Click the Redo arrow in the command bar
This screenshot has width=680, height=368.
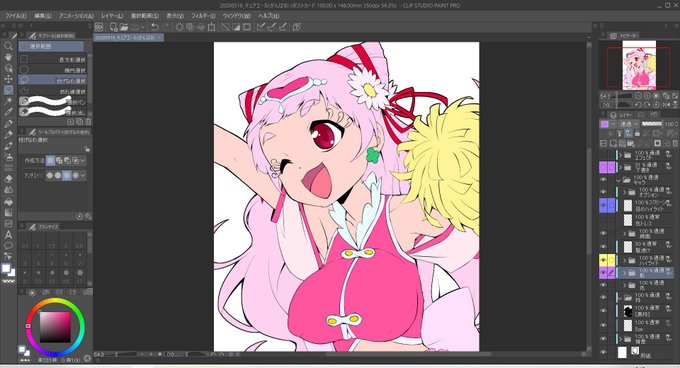click(x=165, y=27)
